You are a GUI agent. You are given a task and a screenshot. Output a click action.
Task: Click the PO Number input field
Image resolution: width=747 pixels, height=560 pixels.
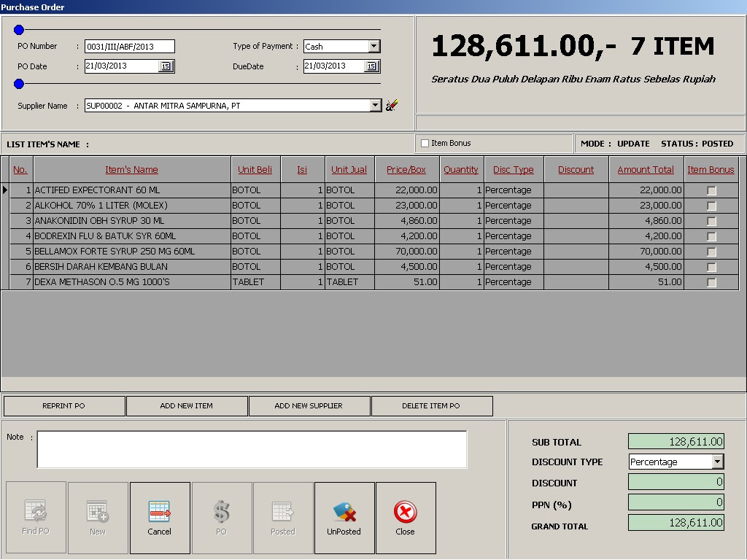click(130, 46)
